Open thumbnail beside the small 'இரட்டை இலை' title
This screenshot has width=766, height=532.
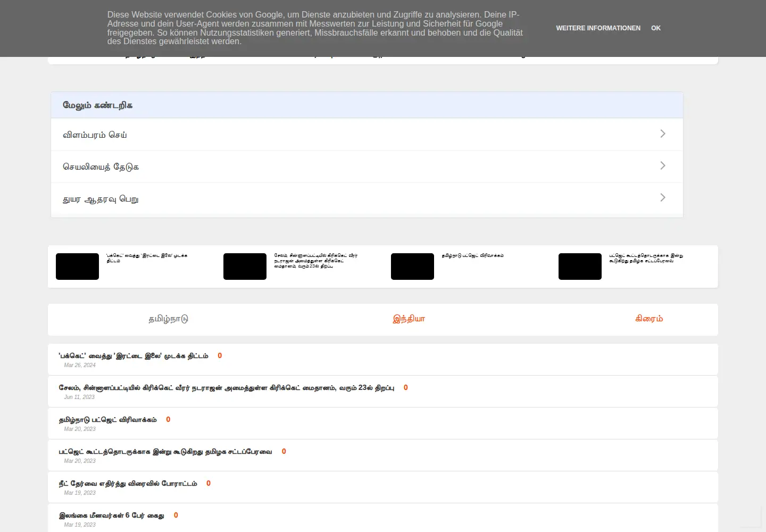coord(77,267)
